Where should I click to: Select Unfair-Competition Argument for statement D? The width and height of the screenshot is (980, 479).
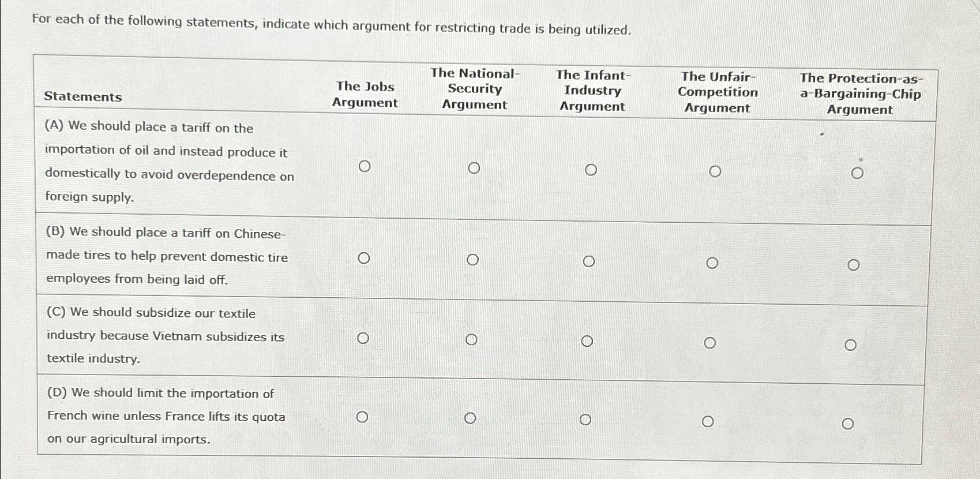(x=708, y=421)
